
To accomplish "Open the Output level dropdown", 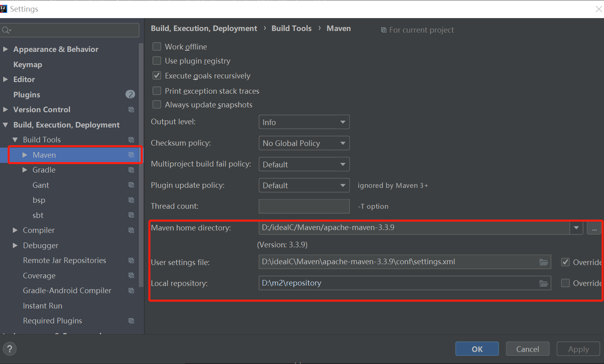I will click(x=304, y=122).
